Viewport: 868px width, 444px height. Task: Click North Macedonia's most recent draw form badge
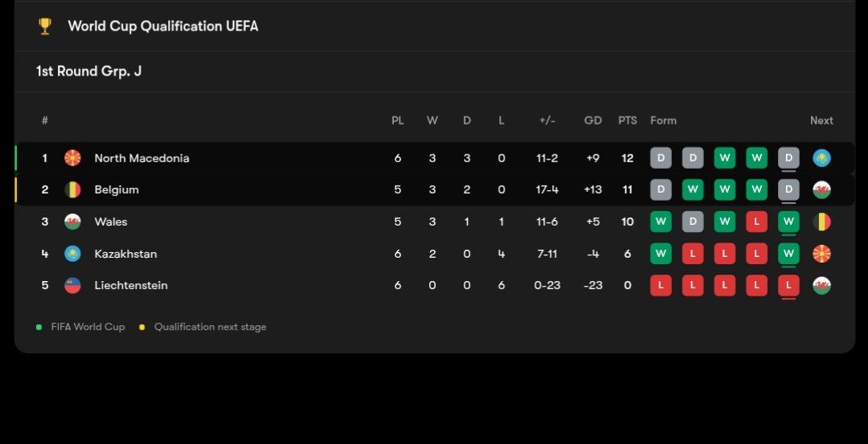tap(788, 158)
